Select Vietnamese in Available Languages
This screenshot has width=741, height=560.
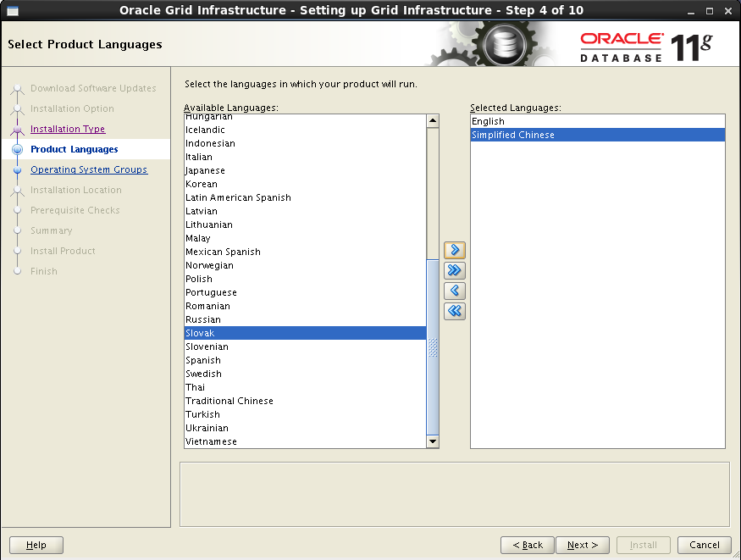pos(305,442)
